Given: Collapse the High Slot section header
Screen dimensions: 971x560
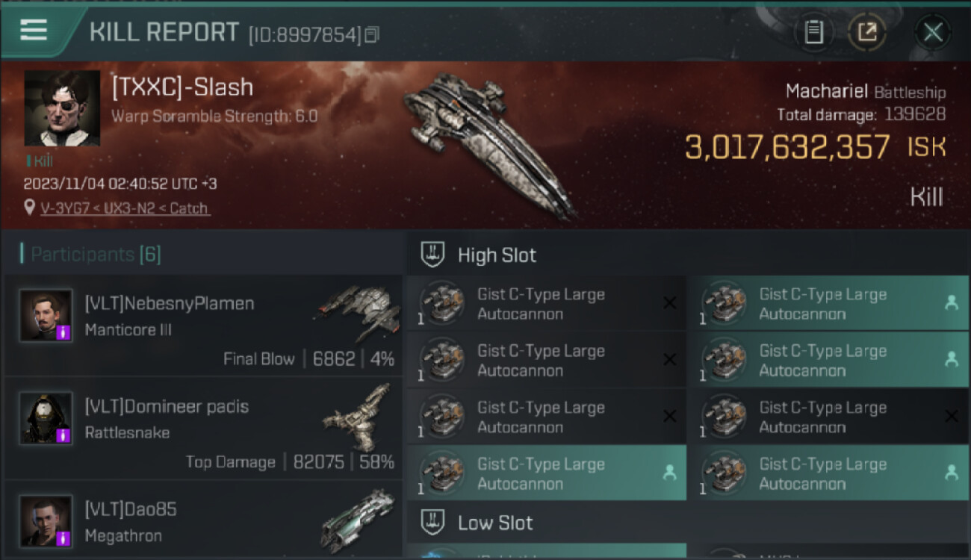Looking at the screenshot, I should coord(497,255).
